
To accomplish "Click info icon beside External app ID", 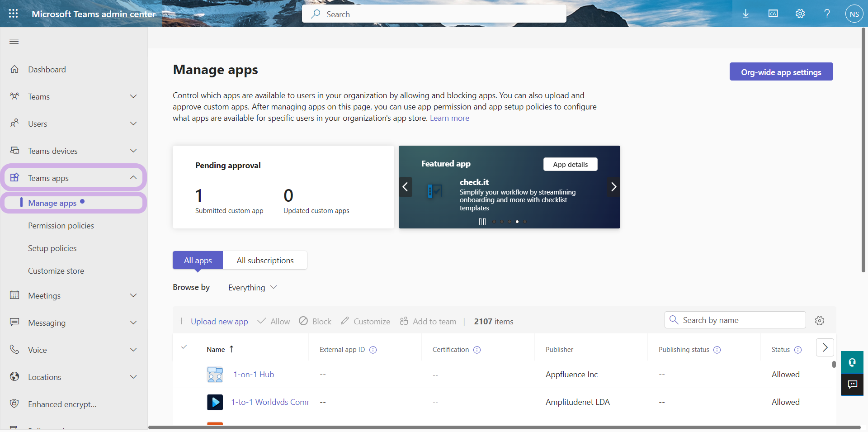I will (373, 350).
